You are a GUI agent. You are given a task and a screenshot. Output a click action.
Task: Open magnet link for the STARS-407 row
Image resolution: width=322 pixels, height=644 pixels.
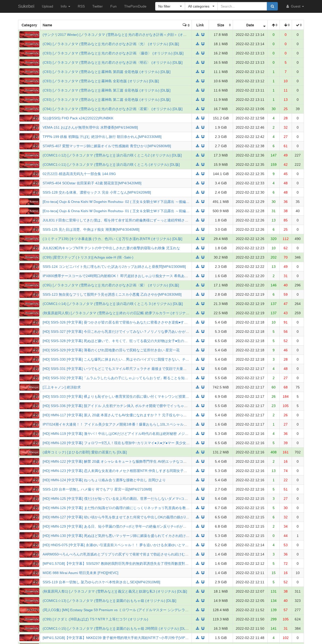coord(203,146)
